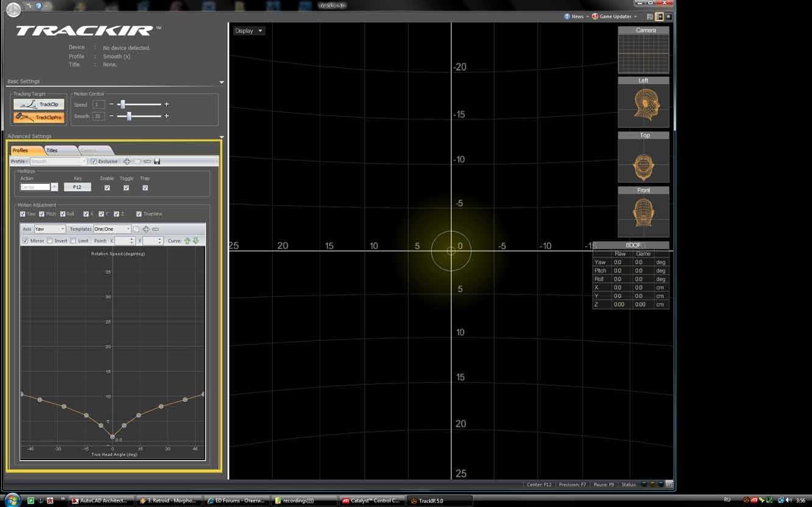Uncheck the X axis checkbox
The width and height of the screenshot is (812, 507).
click(86, 214)
